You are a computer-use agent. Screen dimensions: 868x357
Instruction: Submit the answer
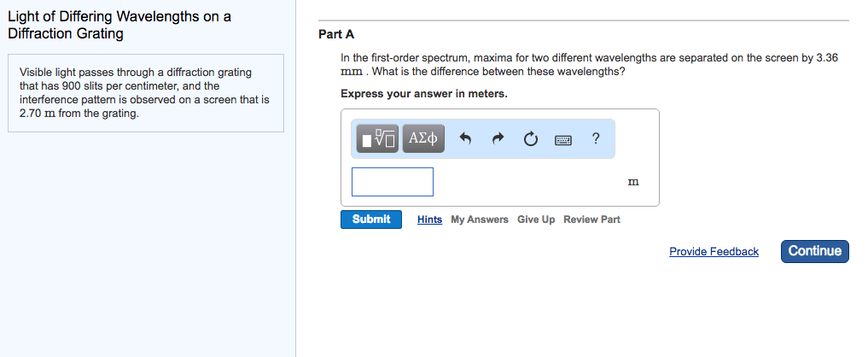pyautogui.click(x=371, y=219)
